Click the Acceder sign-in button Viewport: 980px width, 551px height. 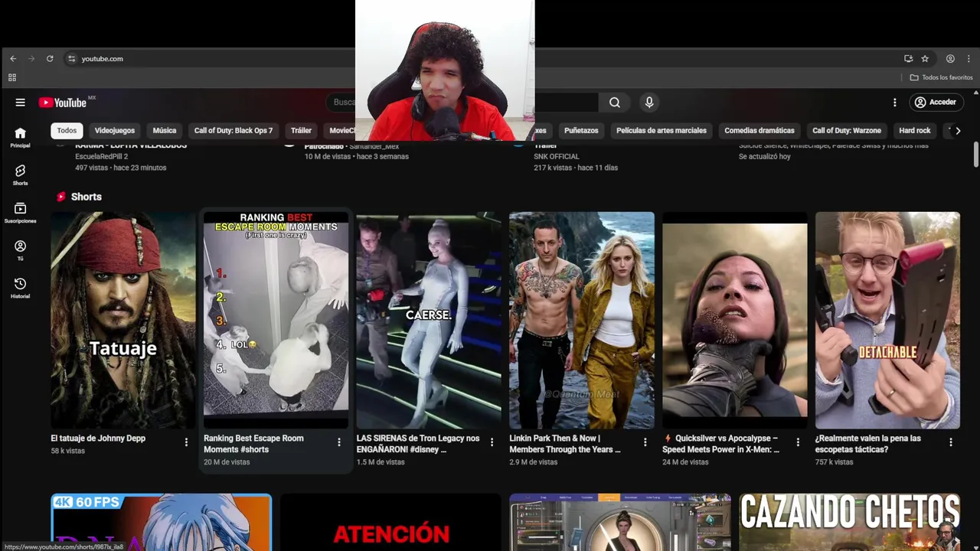(935, 103)
